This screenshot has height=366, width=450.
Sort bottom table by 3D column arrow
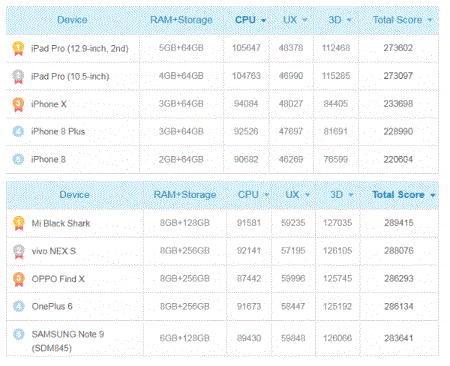[351, 195]
